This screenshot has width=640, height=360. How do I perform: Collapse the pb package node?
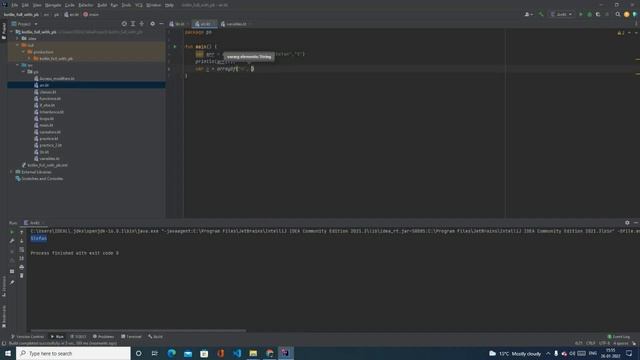pyautogui.click(x=24, y=71)
